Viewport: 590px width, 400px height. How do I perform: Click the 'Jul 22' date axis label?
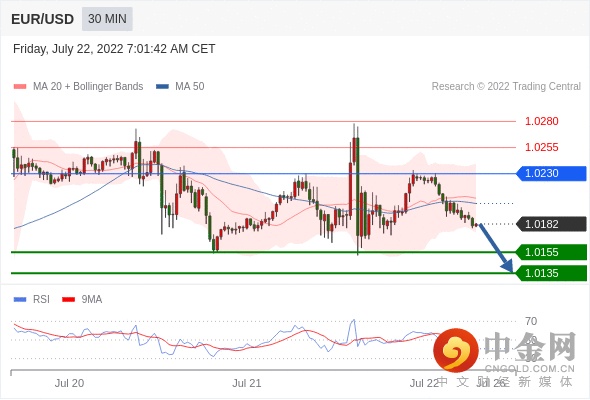[424, 383]
